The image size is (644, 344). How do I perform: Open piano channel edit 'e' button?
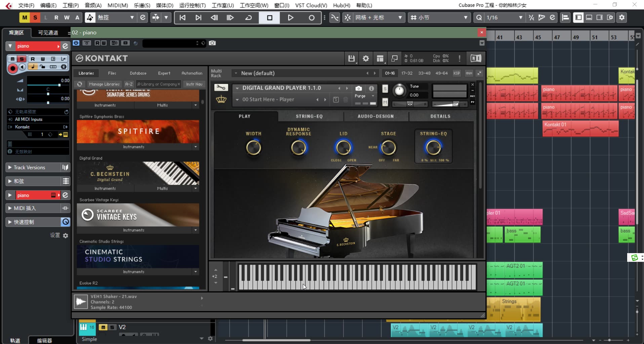[x=66, y=46]
